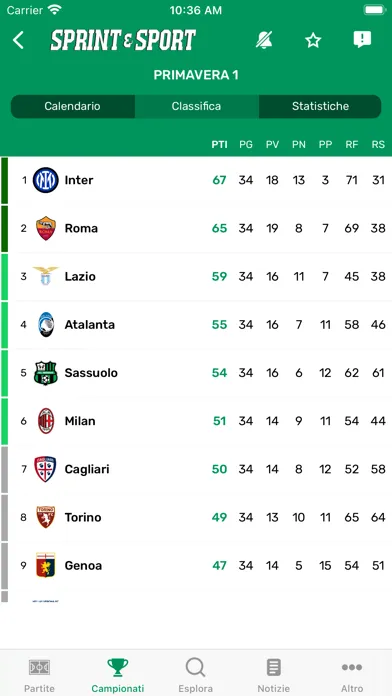
Task: Mark Primavera 1 as favorite star
Action: 313,40
